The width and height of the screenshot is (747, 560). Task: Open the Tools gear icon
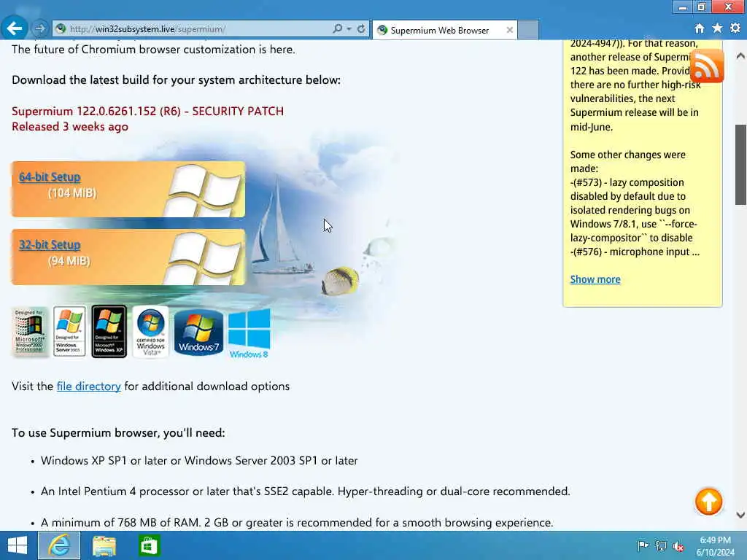735,28
